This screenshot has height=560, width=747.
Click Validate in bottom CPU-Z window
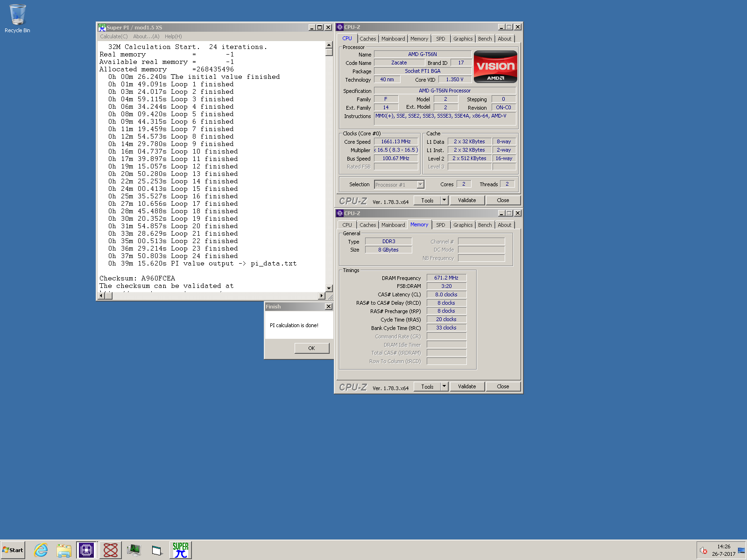click(x=467, y=386)
